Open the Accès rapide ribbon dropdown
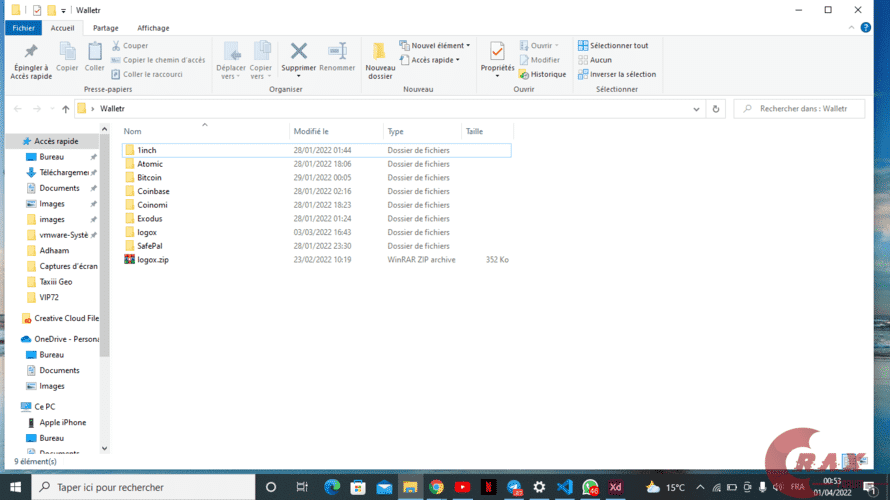 tap(433, 60)
